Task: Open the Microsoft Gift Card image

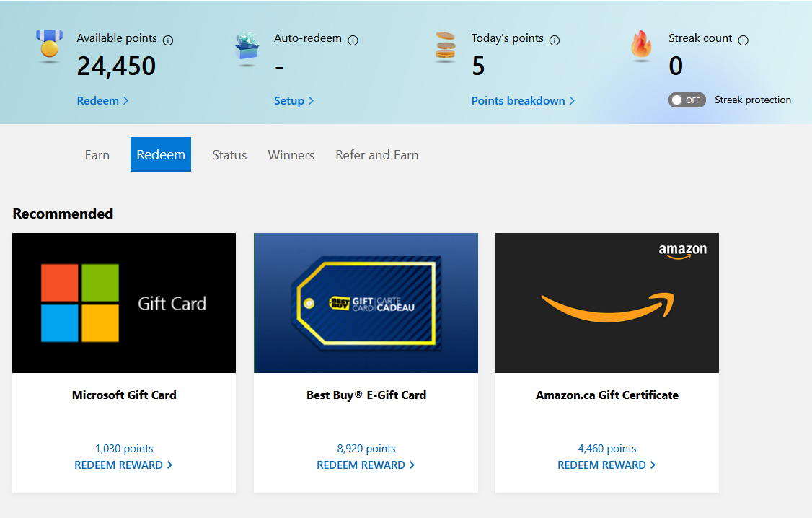Action: tap(124, 303)
